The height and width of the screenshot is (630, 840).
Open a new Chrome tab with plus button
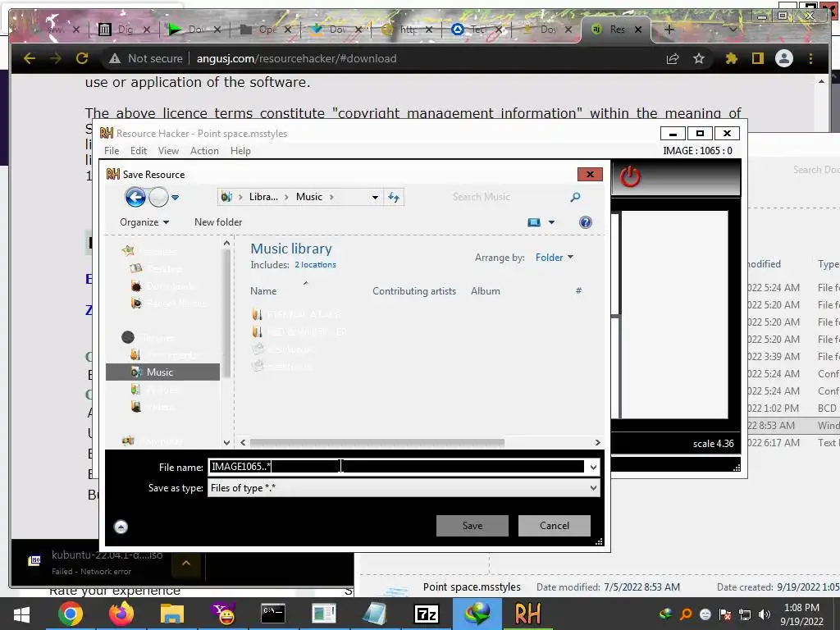coord(669,30)
